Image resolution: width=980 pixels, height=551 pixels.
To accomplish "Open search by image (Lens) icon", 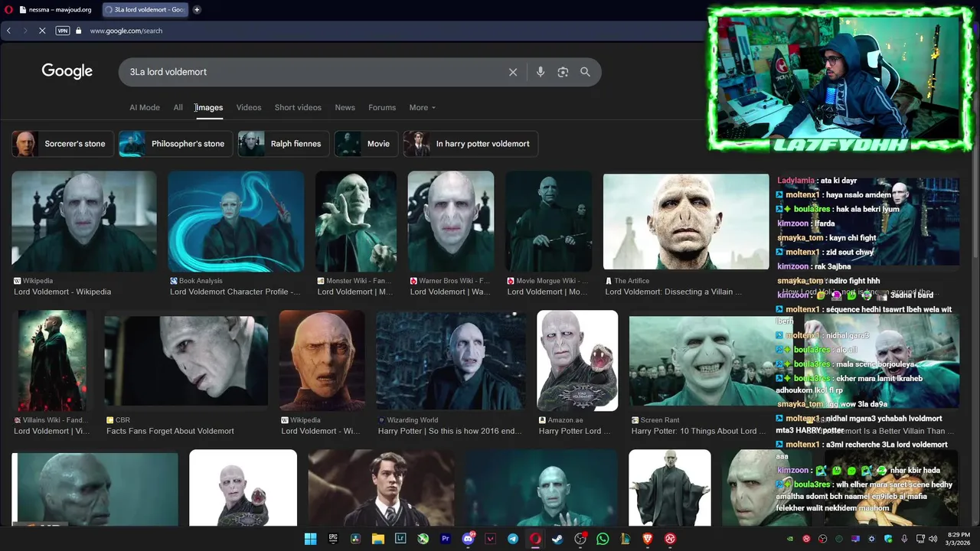I will pyautogui.click(x=563, y=72).
